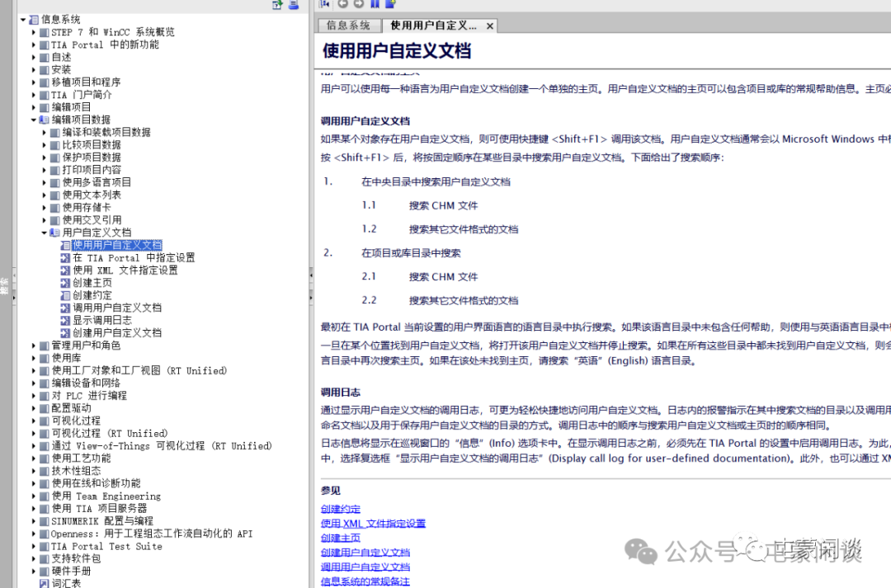Collapse the 编辑项目数据 node
The width and height of the screenshot is (891, 588).
[x=34, y=120]
